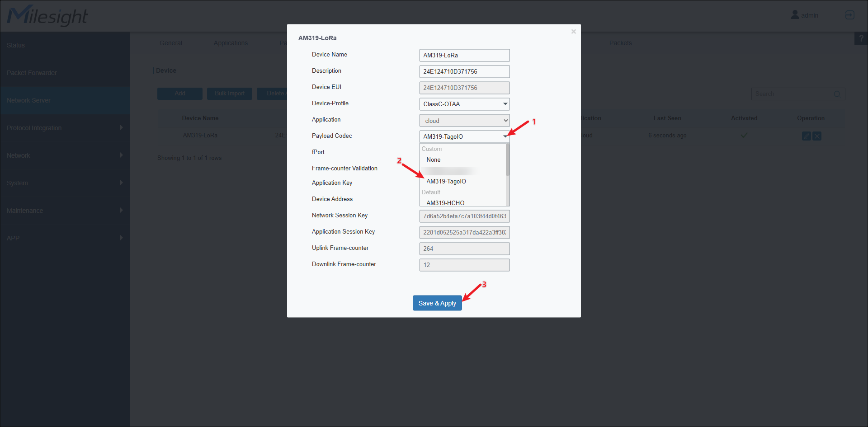
Task: Click the admin user icon
Action: [x=795, y=15]
